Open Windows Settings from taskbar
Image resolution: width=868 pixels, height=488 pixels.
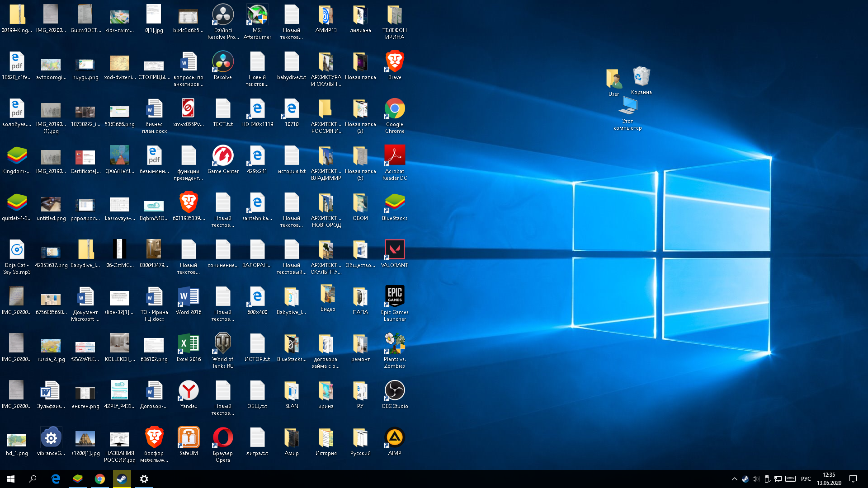tap(144, 479)
